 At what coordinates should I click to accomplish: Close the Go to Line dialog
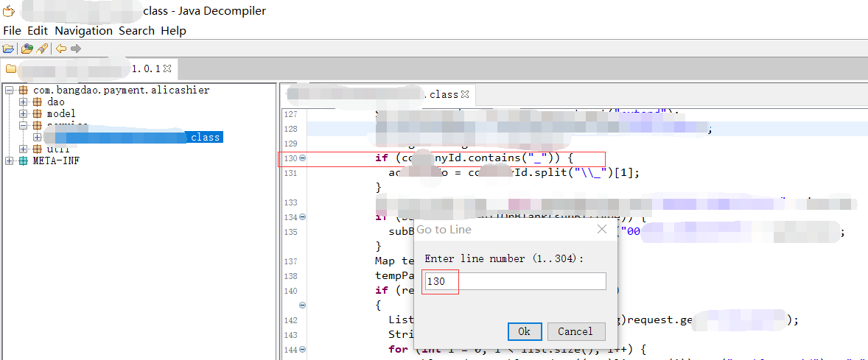pos(602,229)
